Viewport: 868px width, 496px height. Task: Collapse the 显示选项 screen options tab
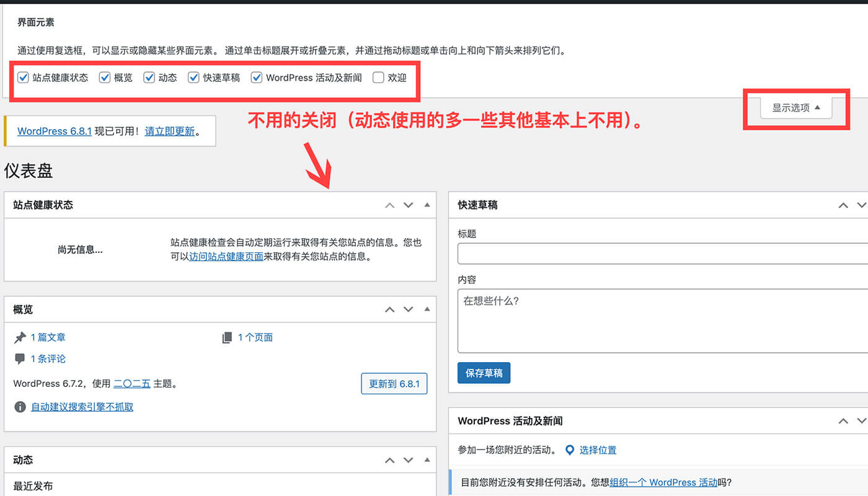click(x=796, y=108)
